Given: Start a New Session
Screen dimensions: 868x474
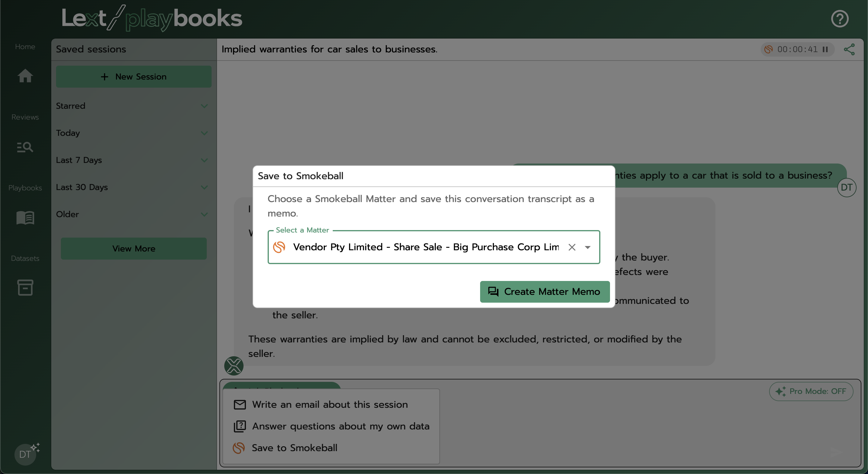Looking at the screenshot, I should tap(134, 77).
